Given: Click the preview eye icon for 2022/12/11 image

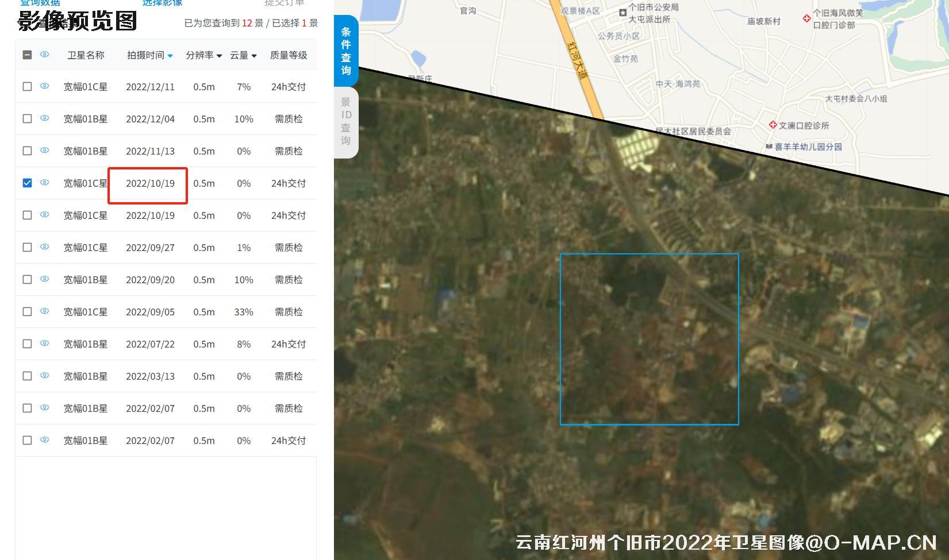Looking at the screenshot, I should tap(44, 86).
